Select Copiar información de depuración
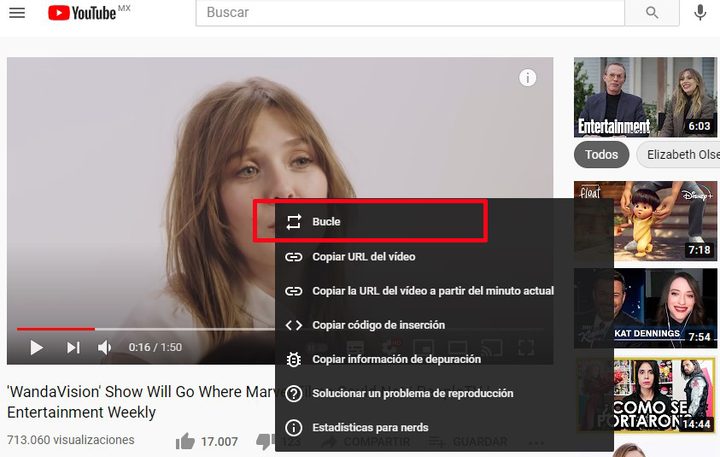This screenshot has height=457, width=720. click(x=444, y=359)
